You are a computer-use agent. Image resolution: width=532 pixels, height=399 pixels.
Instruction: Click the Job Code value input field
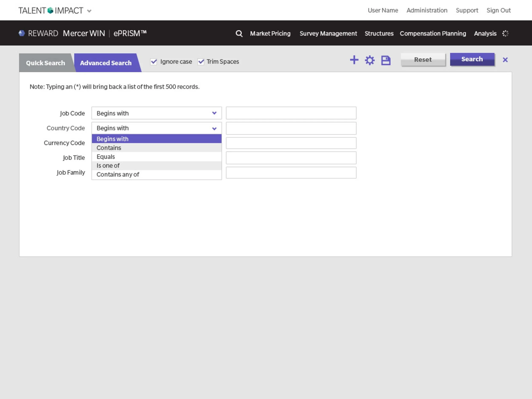[291, 113]
